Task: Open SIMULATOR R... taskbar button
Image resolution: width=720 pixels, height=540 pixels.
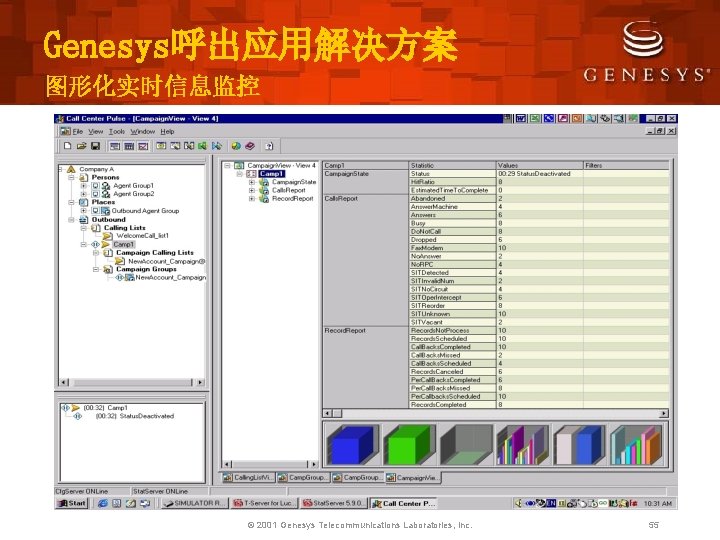Action: pyautogui.click(x=195, y=503)
